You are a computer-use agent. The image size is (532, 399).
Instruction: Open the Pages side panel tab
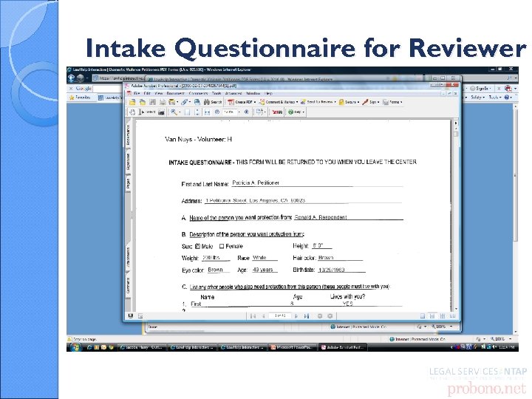click(x=129, y=183)
